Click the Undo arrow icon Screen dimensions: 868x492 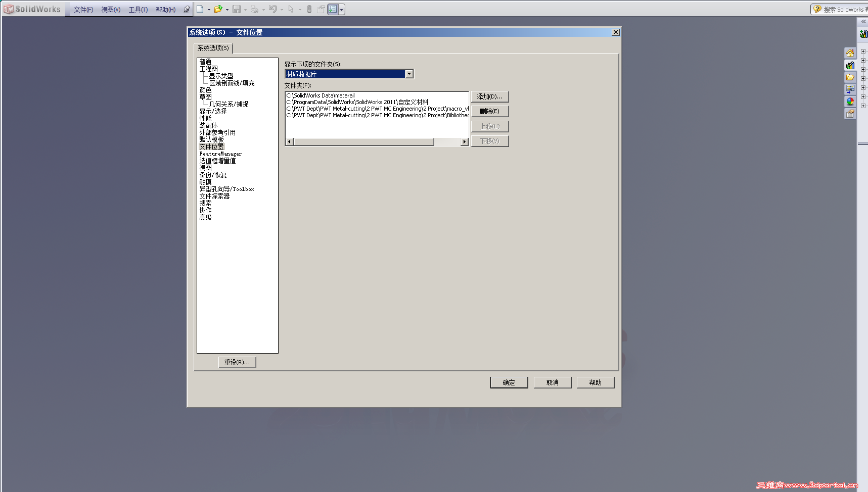click(x=272, y=9)
